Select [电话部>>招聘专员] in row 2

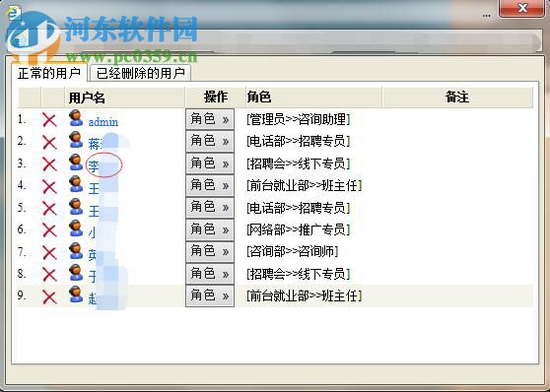point(299,141)
